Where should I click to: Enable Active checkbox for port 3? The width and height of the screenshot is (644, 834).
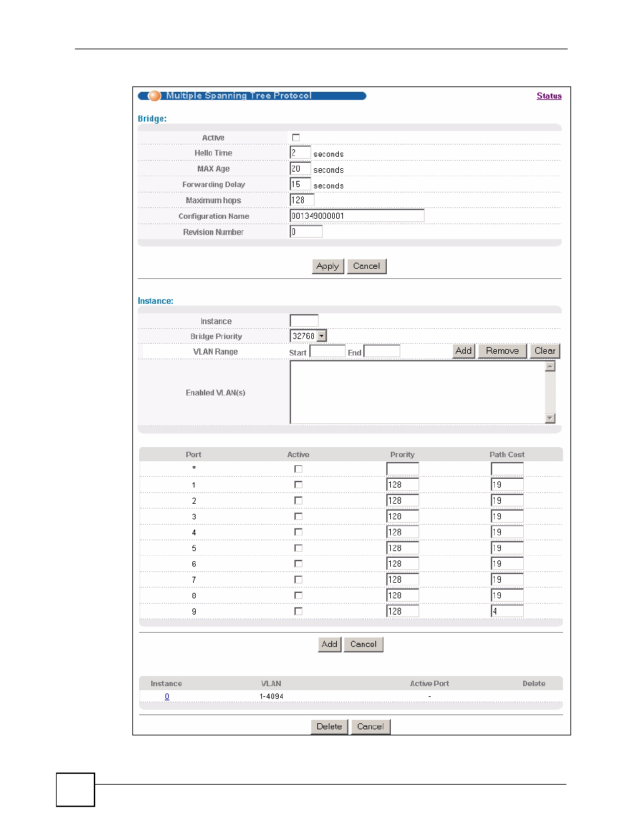298,517
